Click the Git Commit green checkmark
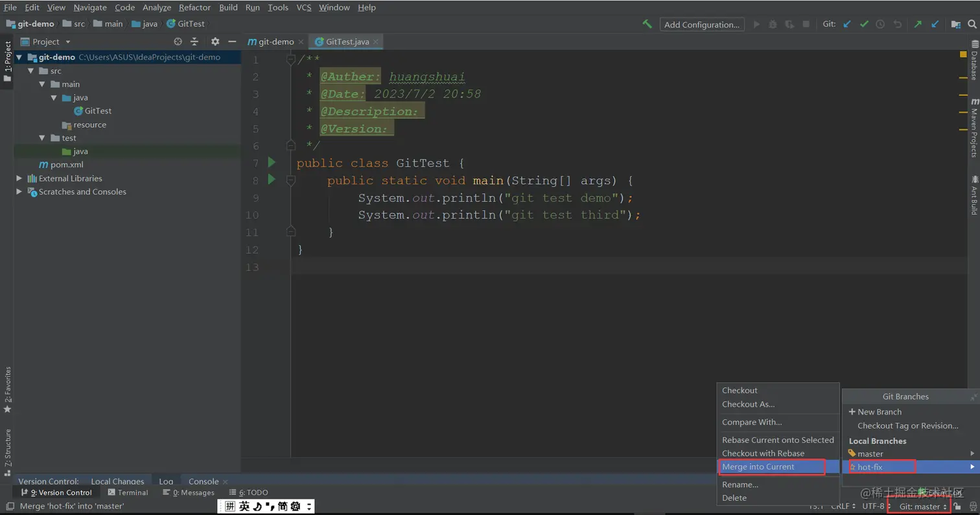Image resolution: width=980 pixels, height=515 pixels. 864,24
